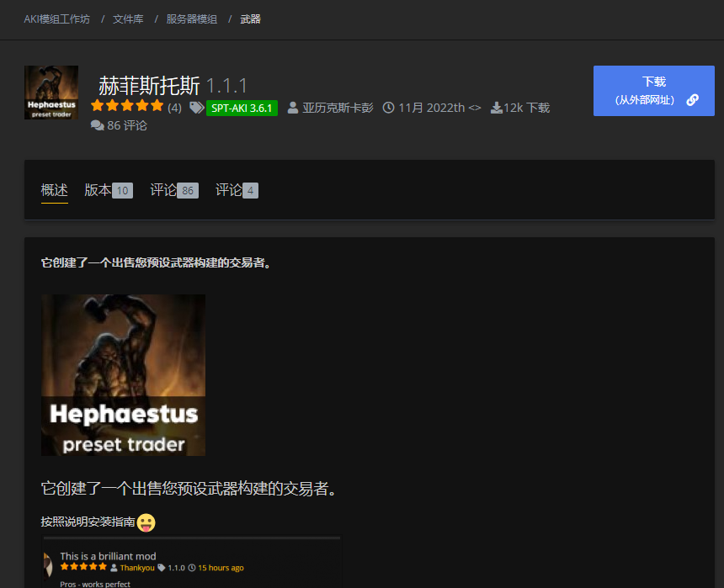Go to 文件库 breadcrumb
This screenshot has width=724, height=588.
[128, 19]
